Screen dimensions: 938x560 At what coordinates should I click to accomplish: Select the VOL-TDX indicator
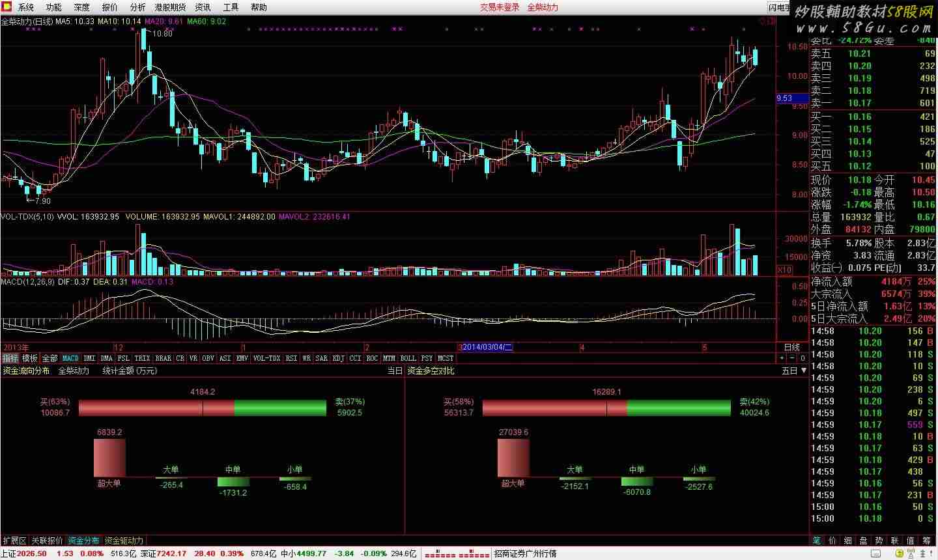pos(267,358)
